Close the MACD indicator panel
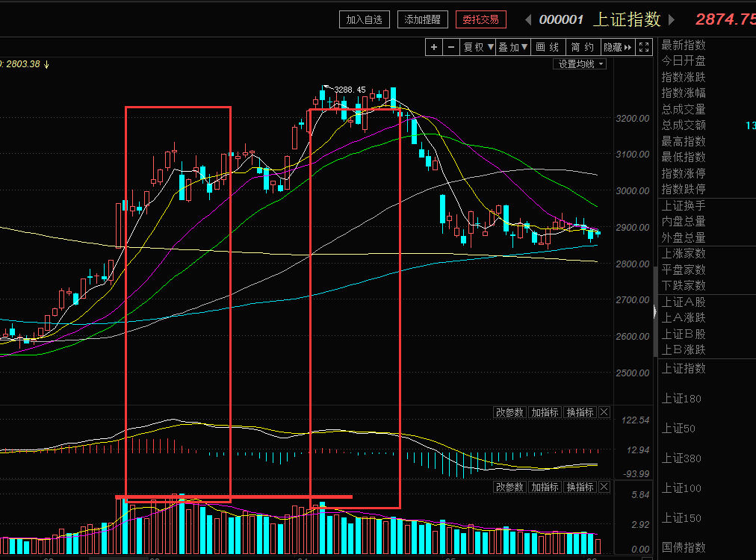The image size is (756, 560). (x=604, y=412)
